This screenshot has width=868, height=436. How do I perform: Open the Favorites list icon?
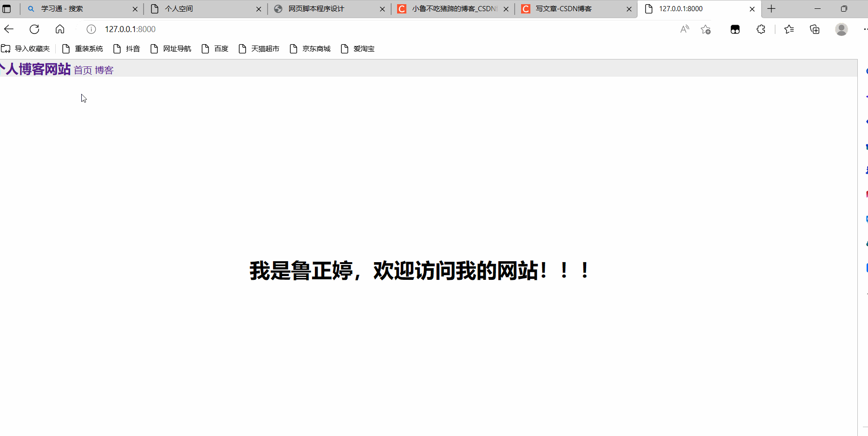789,29
